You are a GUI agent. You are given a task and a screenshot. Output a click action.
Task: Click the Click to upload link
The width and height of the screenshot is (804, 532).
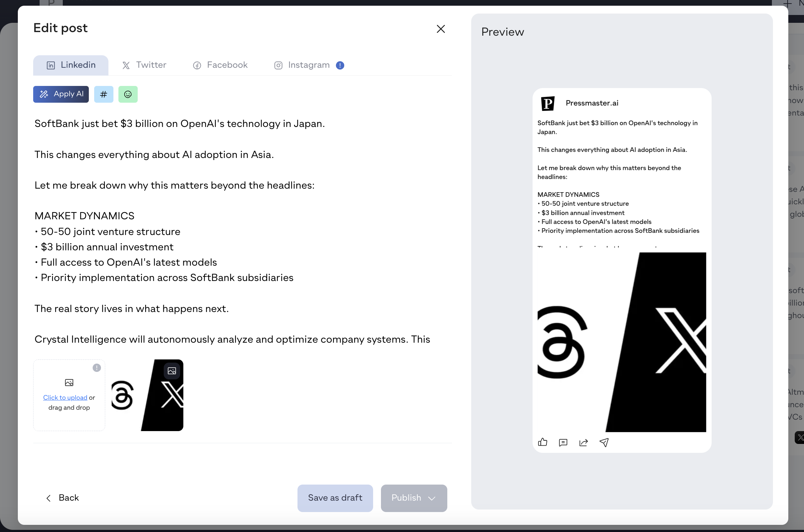(x=65, y=398)
